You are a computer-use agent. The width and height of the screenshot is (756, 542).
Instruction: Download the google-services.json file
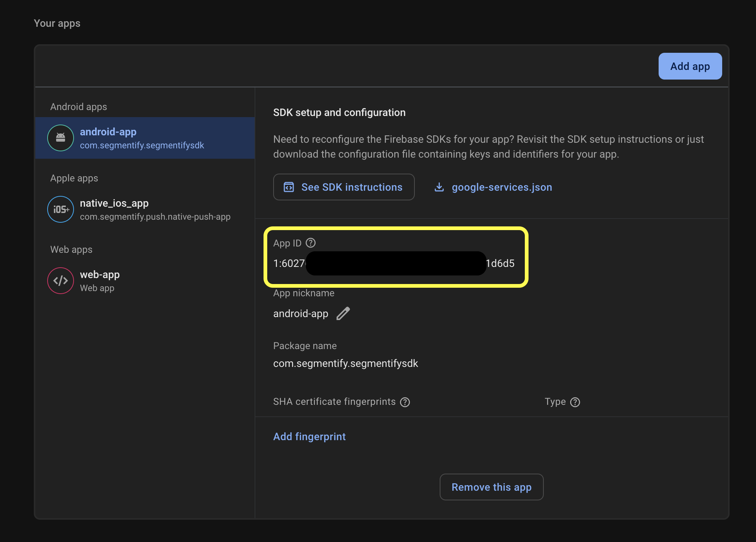501,187
